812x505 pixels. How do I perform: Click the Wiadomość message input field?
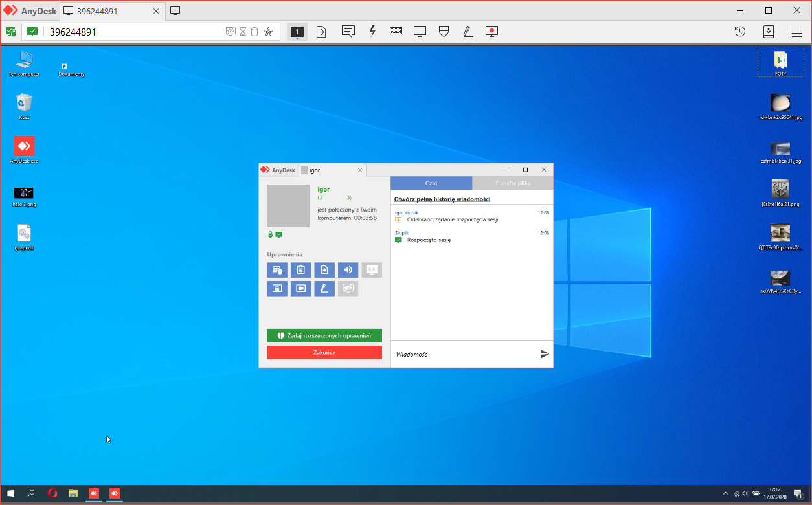[x=464, y=354]
